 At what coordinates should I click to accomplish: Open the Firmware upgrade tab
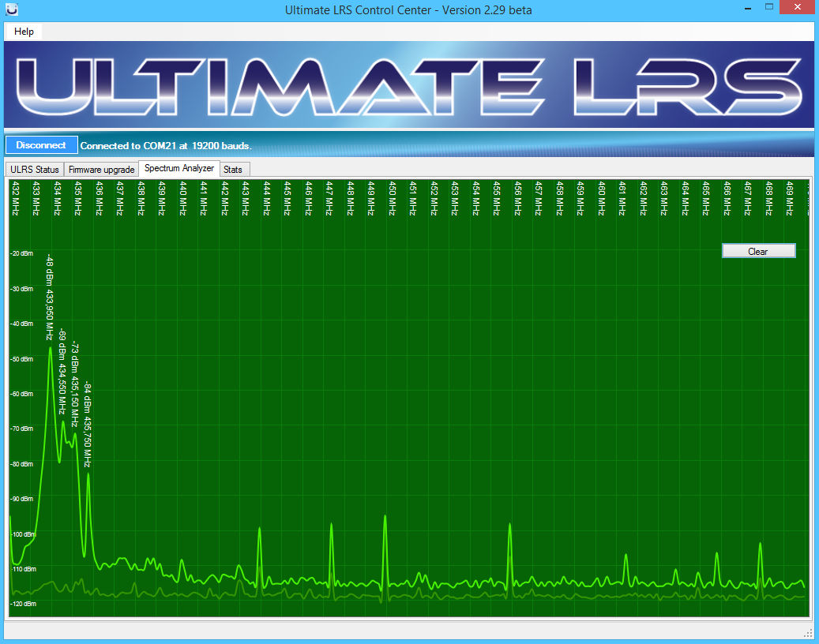pos(101,169)
